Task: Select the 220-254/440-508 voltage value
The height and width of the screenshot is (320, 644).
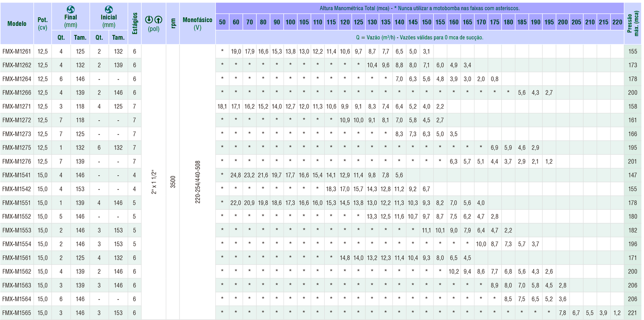Action: pos(198,182)
